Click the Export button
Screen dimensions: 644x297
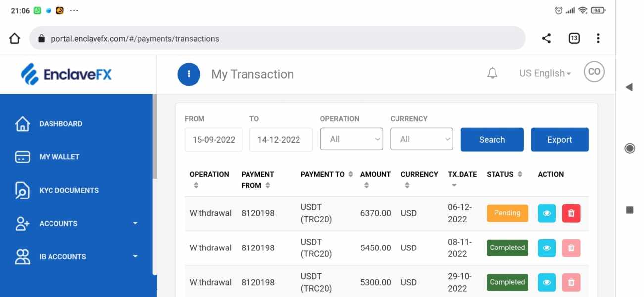pos(559,140)
